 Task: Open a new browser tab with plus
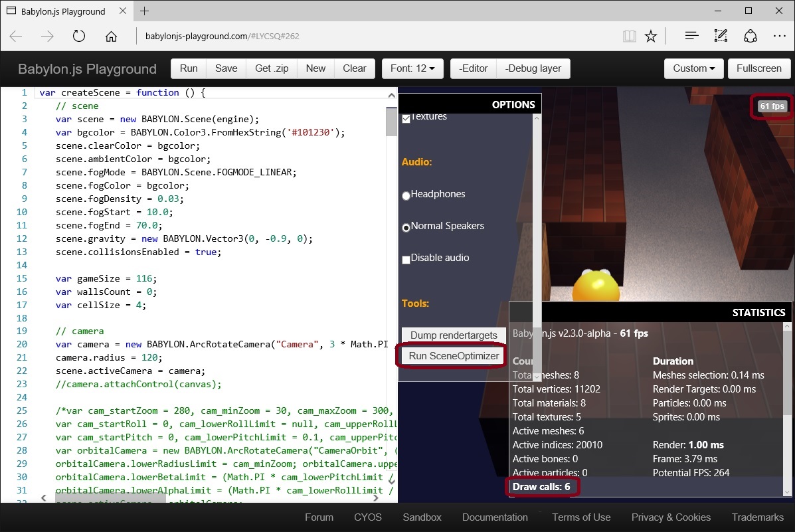click(x=145, y=11)
